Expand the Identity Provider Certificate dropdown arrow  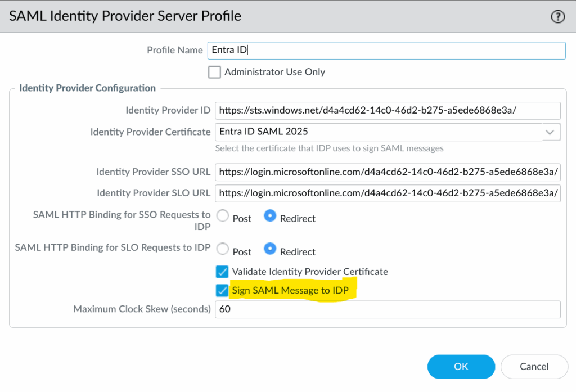(550, 132)
